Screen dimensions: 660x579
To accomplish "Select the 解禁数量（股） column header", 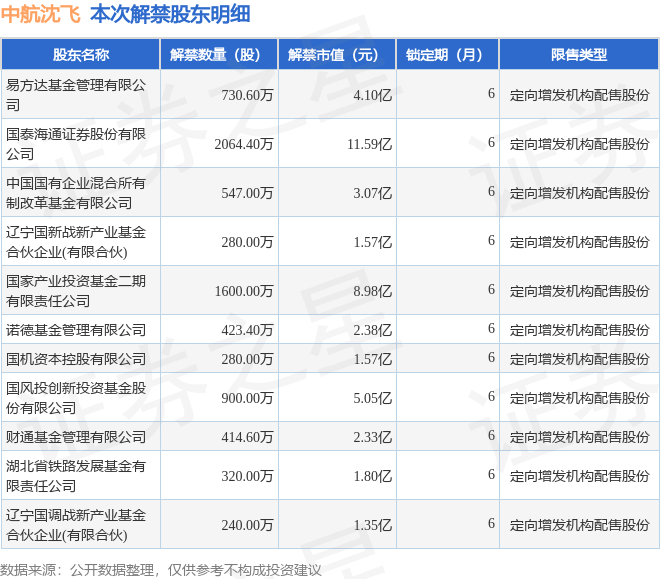I will point(219,55).
